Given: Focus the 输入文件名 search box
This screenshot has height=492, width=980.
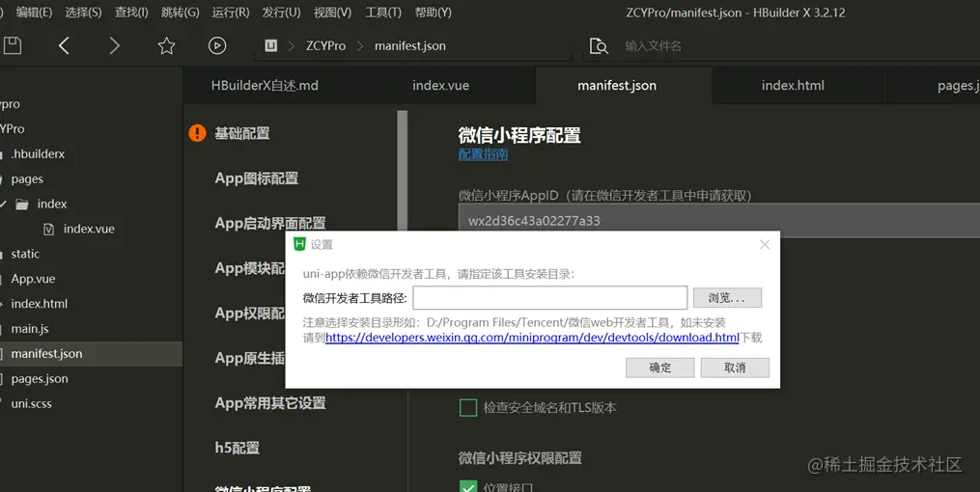Looking at the screenshot, I should point(653,45).
